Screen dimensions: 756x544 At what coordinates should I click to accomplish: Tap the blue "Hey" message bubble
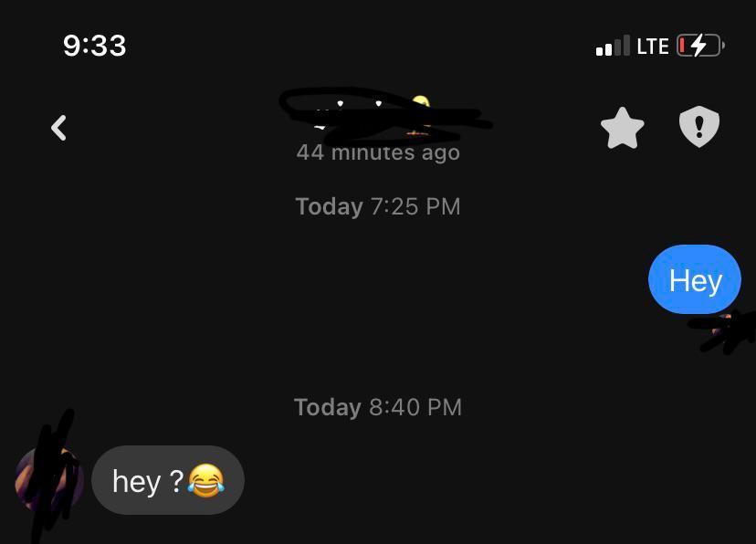coord(695,279)
